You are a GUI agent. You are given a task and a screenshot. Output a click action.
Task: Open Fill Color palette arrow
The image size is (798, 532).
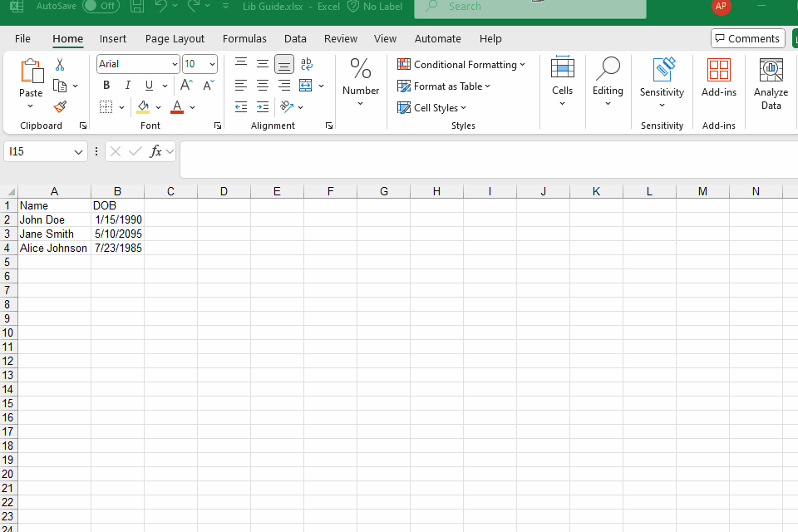158,107
